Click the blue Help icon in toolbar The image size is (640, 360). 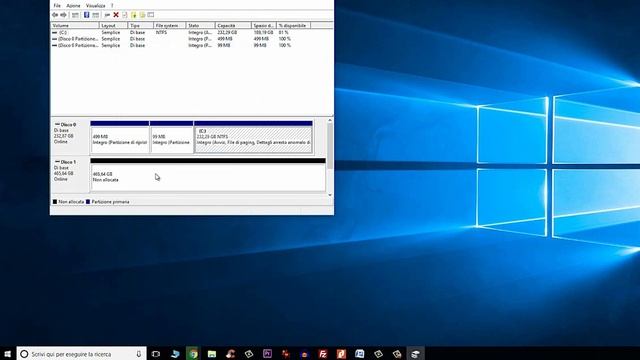click(x=87, y=15)
